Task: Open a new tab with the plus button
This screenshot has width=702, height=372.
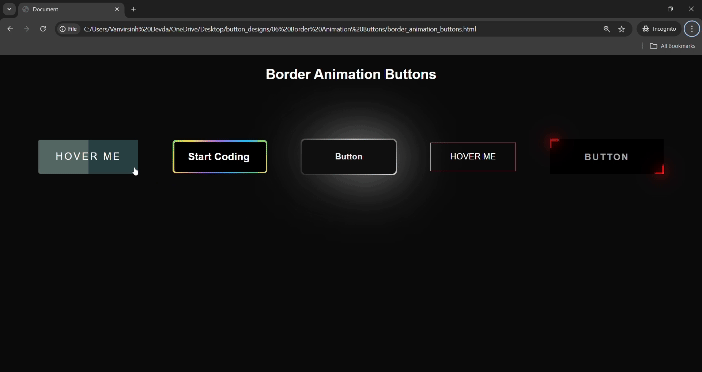Action: [x=133, y=9]
